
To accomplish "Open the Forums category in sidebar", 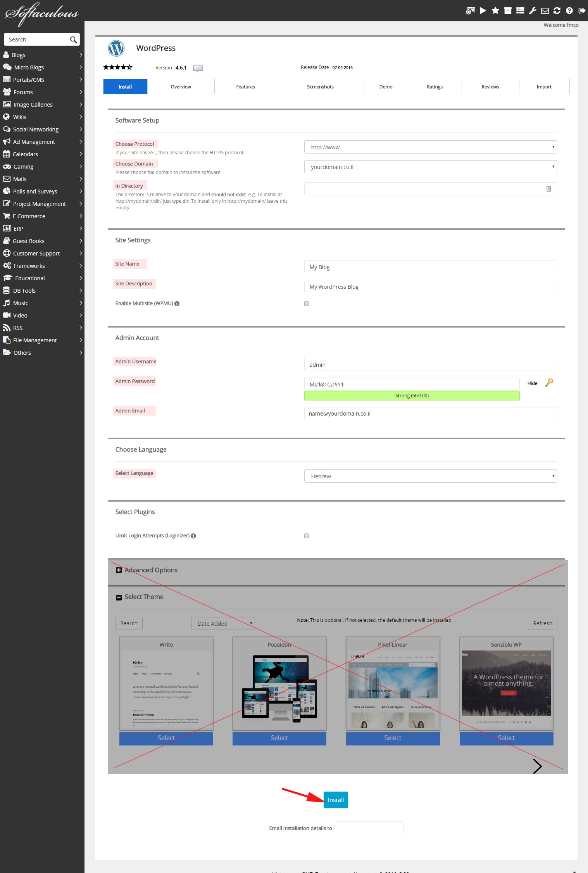I will point(42,92).
